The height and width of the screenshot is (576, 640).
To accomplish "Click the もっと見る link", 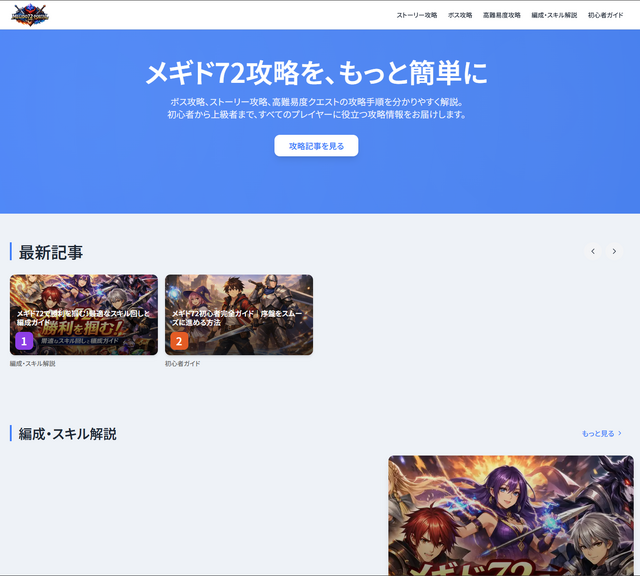I will click(602, 434).
